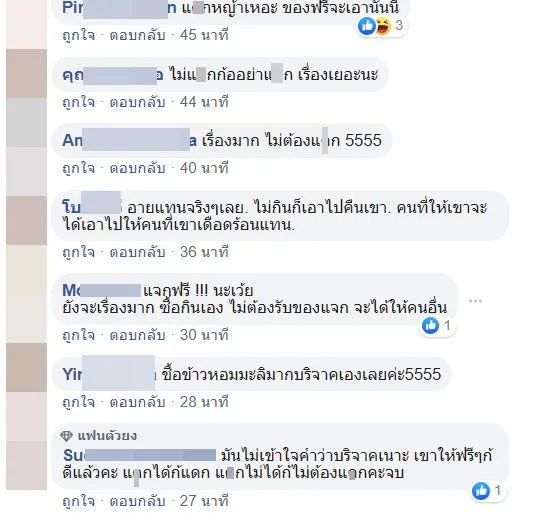Open profile picture of the 28-minute comment author
This screenshot has height=513, width=543.
tap(26, 368)
